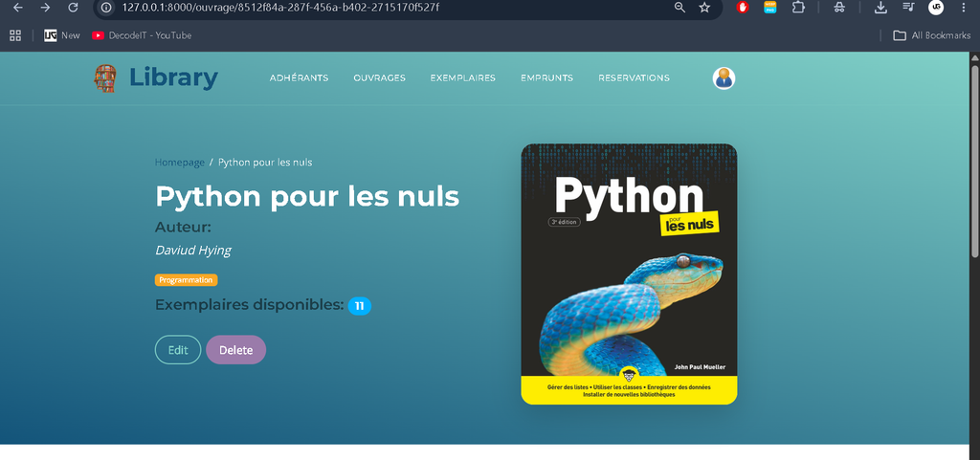980x460 pixels.
Task: Open the OUVRAGES menu item
Action: (379, 78)
